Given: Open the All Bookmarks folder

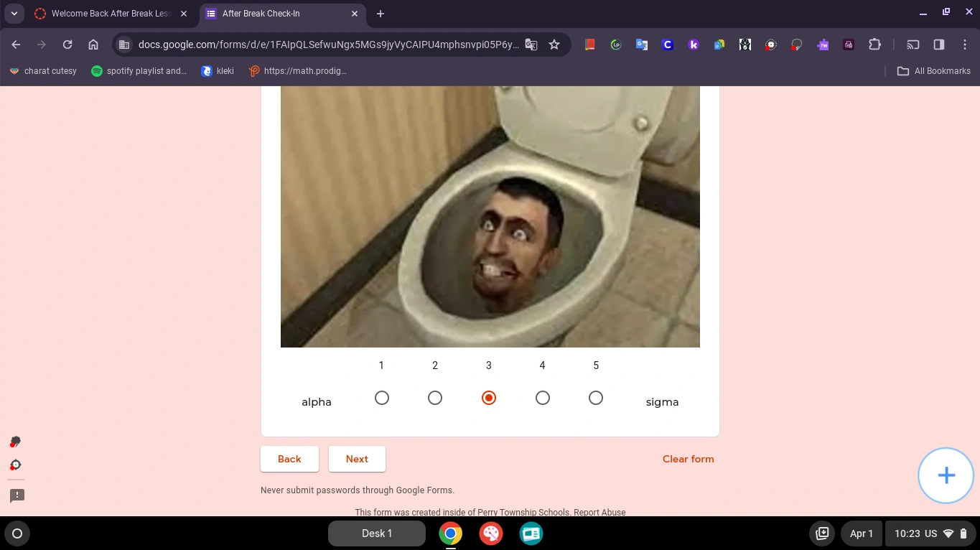Looking at the screenshot, I should pyautogui.click(x=933, y=70).
